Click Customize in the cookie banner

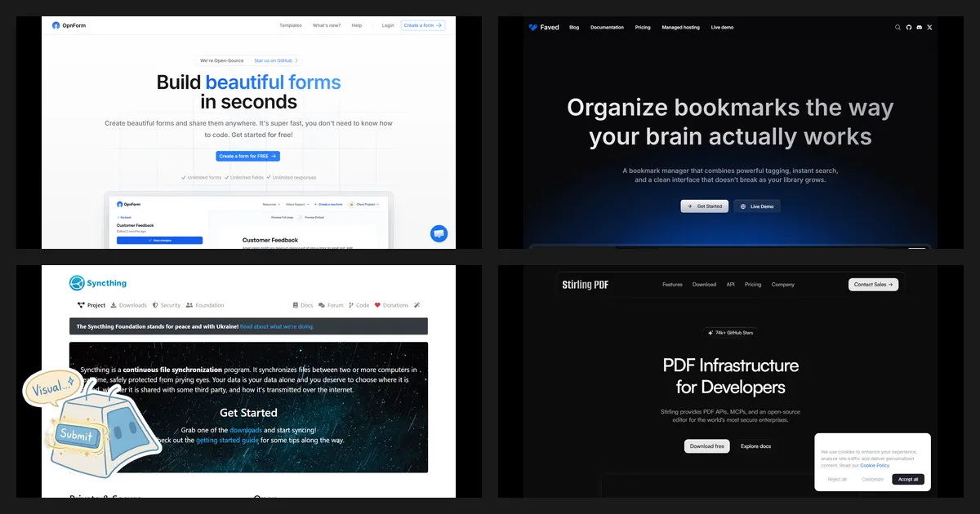[873, 479]
